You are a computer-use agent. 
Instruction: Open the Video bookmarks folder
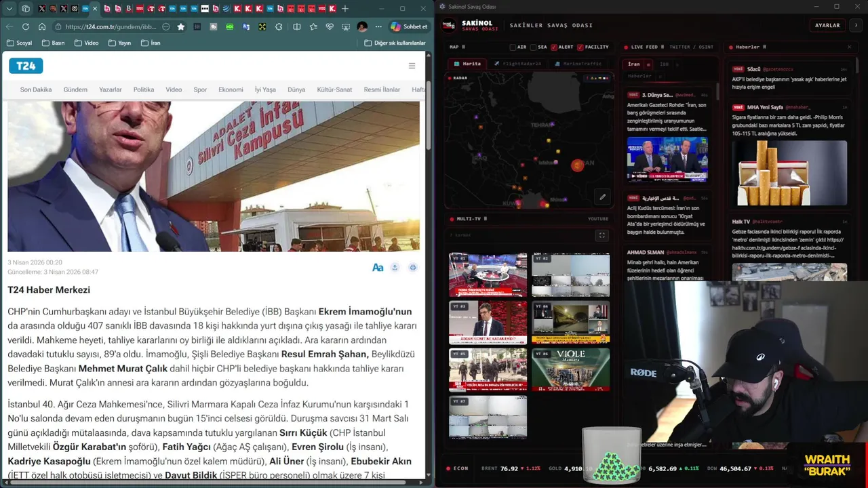86,43
